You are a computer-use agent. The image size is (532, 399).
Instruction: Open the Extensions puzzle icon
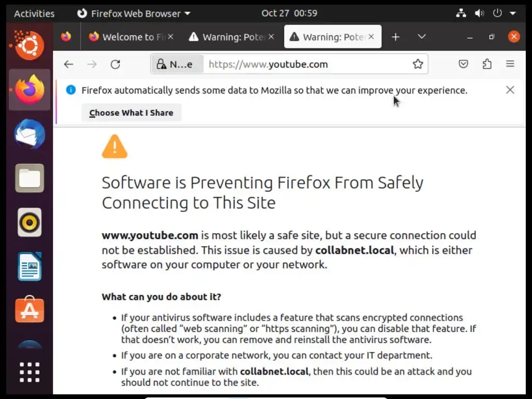pos(487,64)
